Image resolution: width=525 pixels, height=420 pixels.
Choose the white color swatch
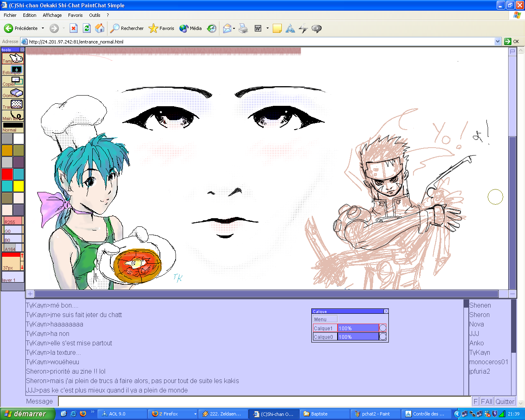point(18,139)
